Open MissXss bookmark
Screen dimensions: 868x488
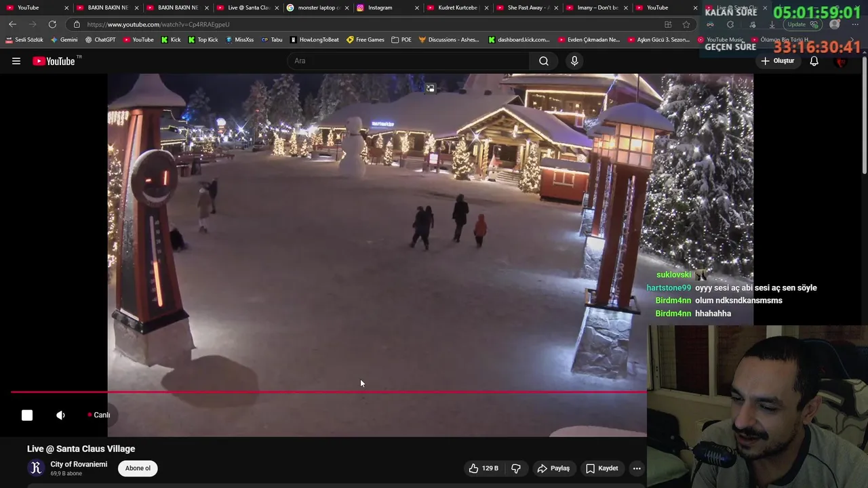(239, 40)
